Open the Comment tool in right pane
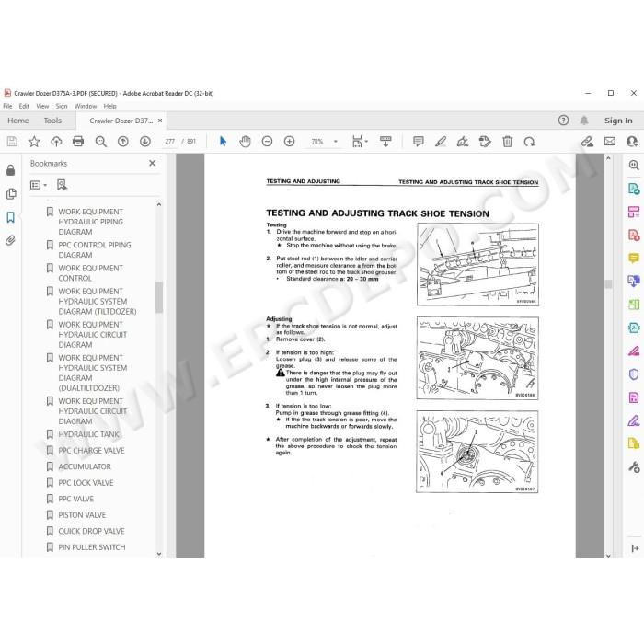The width and height of the screenshot is (644, 644). pos(634,259)
